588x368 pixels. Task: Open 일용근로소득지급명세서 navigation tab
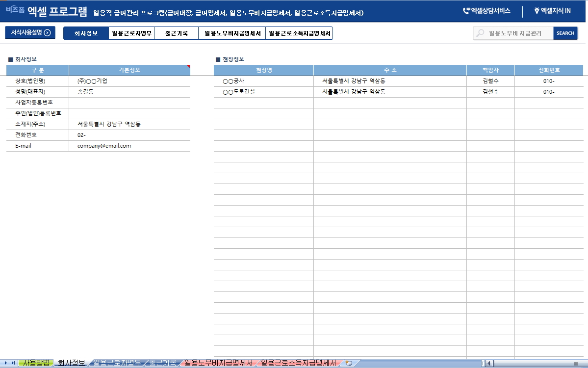point(299,33)
